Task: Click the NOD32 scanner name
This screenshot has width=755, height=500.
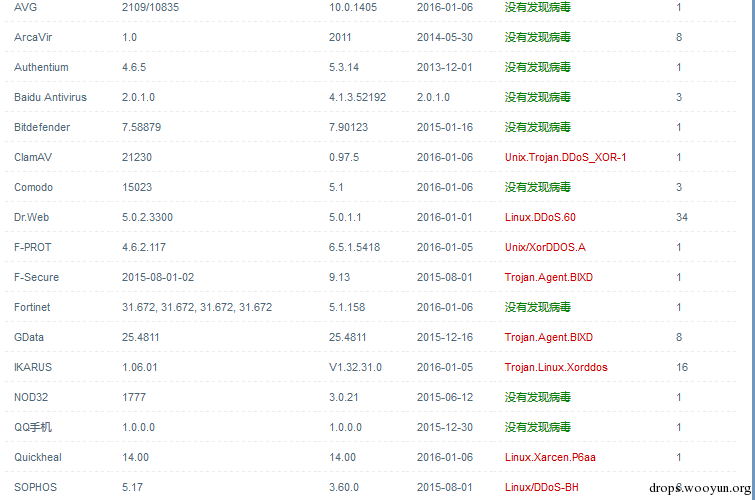Action: pyautogui.click(x=31, y=397)
